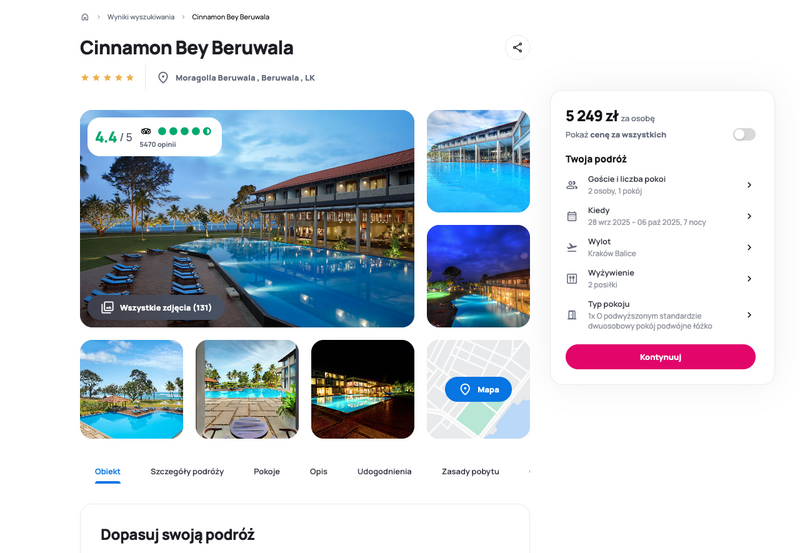
Task: Switch to Szczegóły podróży tab
Action: [187, 471]
